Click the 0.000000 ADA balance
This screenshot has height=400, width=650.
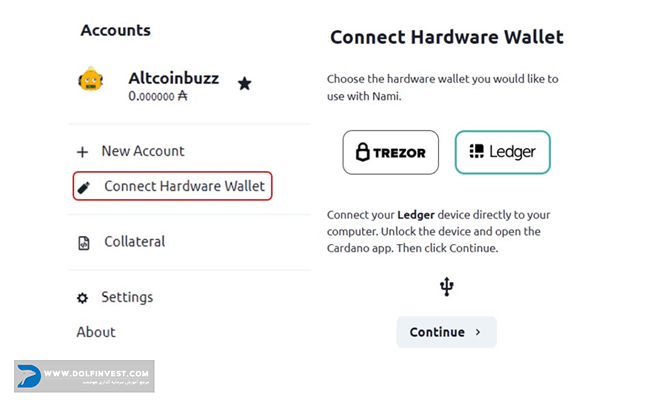(x=158, y=97)
